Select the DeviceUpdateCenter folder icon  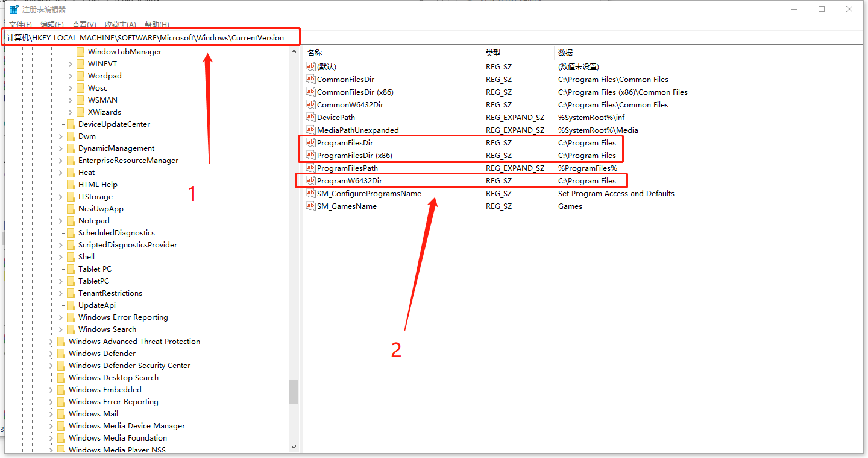pyautogui.click(x=71, y=124)
